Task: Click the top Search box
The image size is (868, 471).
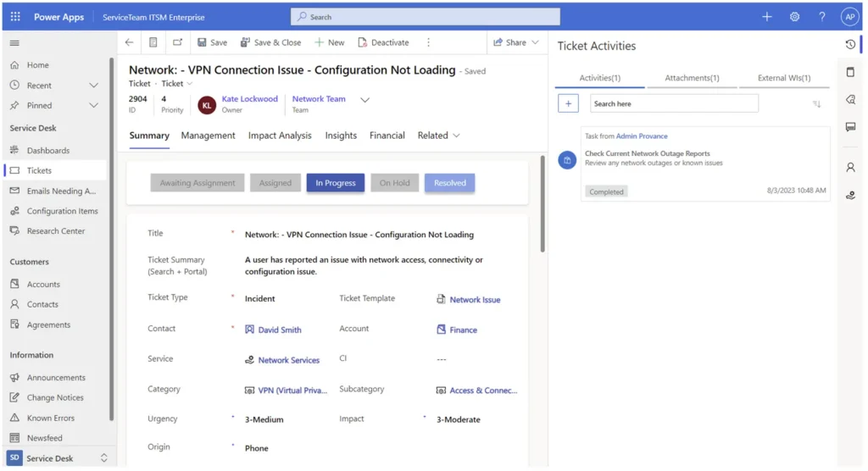Action: (426, 17)
